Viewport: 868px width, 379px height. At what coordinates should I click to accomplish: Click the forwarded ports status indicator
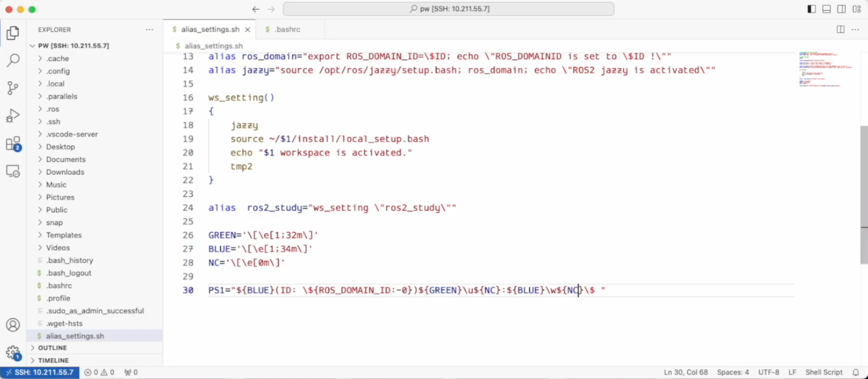[x=131, y=372]
